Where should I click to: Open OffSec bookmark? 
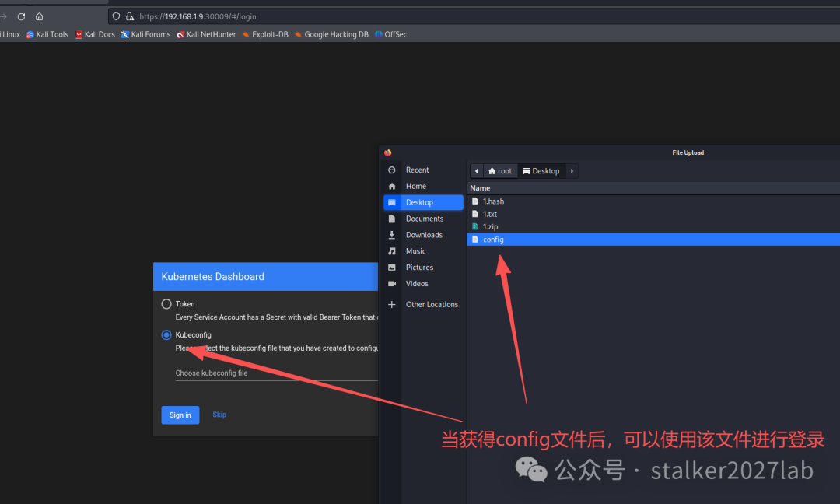click(390, 34)
